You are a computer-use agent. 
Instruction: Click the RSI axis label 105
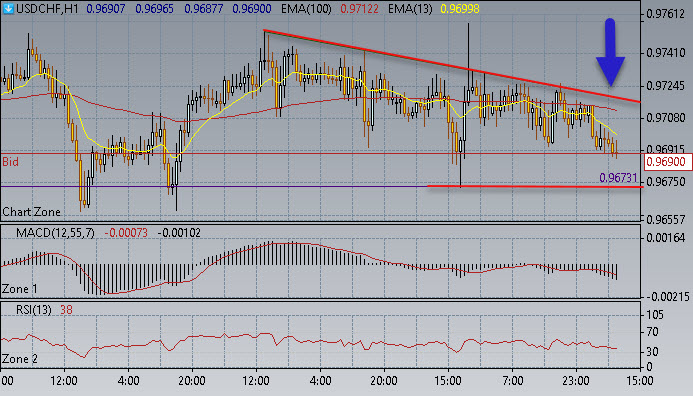tap(655, 315)
